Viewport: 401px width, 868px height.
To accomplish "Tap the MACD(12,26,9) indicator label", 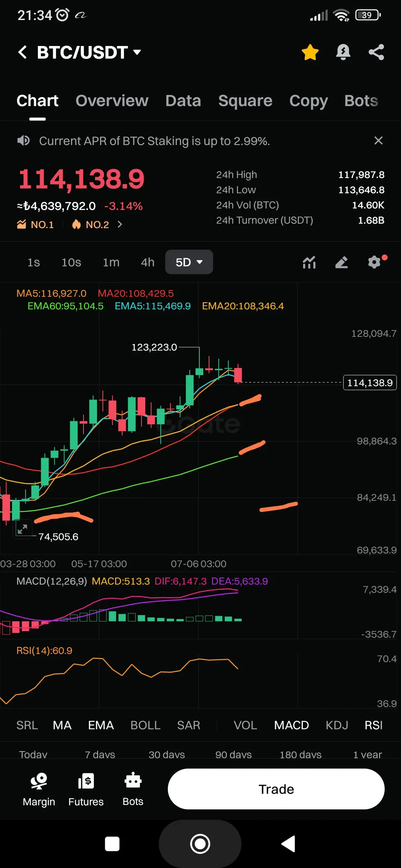I will point(52,581).
